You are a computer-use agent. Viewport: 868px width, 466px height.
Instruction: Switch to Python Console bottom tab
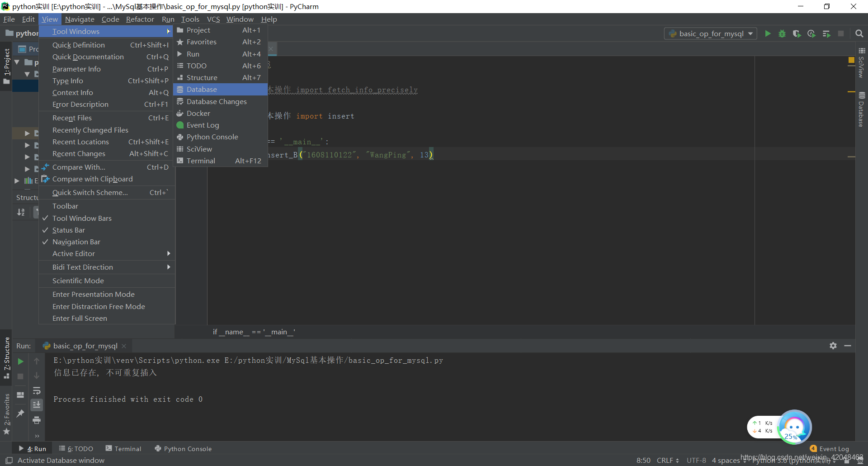coord(183,449)
